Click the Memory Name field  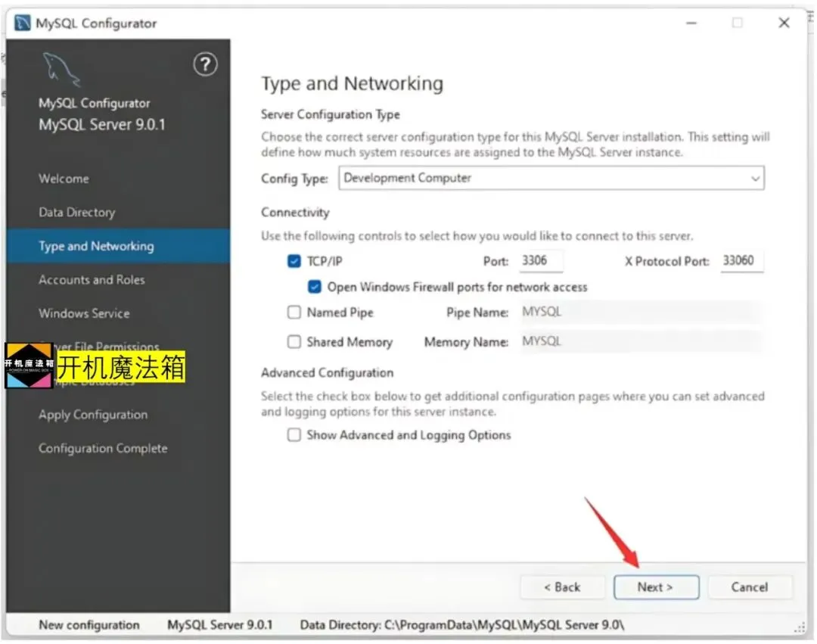(x=640, y=341)
